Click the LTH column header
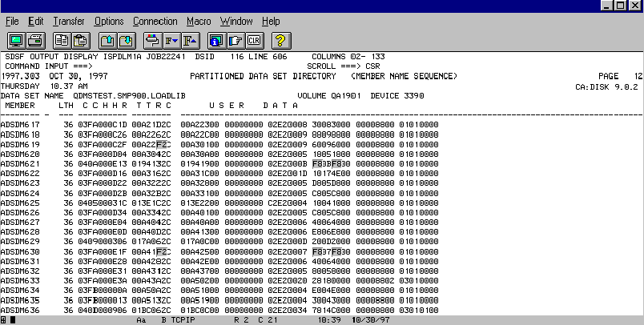The width and height of the screenshot is (644, 325). (x=66, y=106)
